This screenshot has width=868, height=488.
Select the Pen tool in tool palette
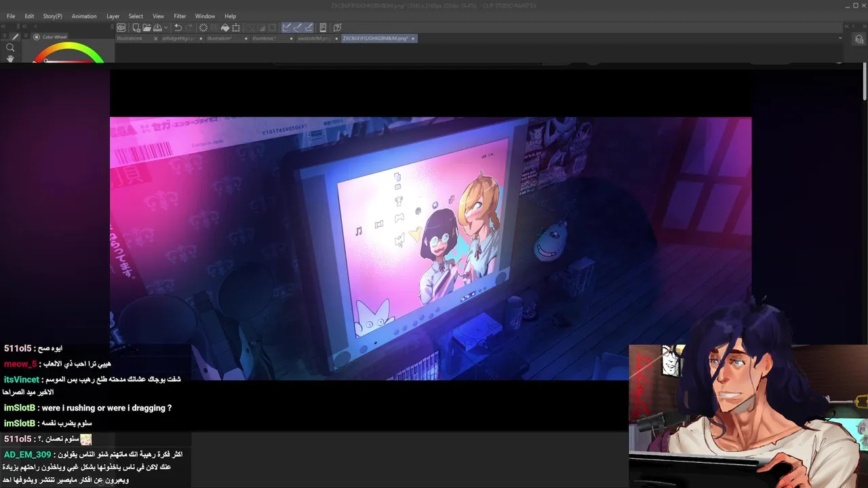click(16, 37)
